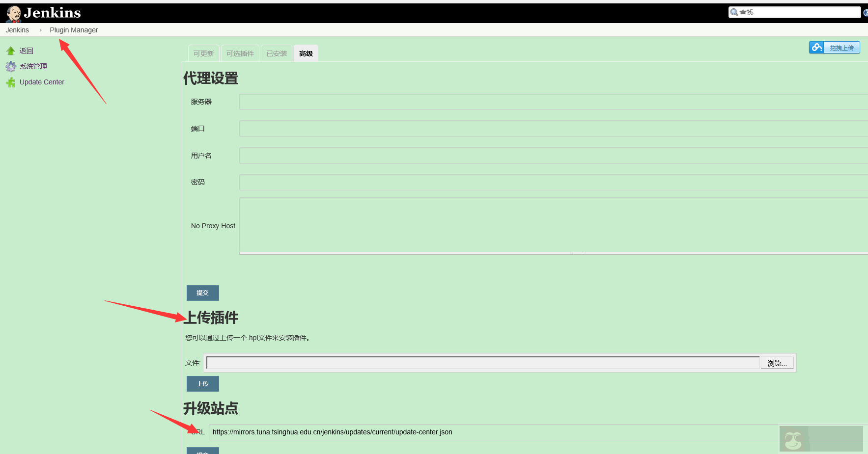The image size is (868, 454).
Task: Click the magnifier icon in the 查找 search box
Action: 734,11
